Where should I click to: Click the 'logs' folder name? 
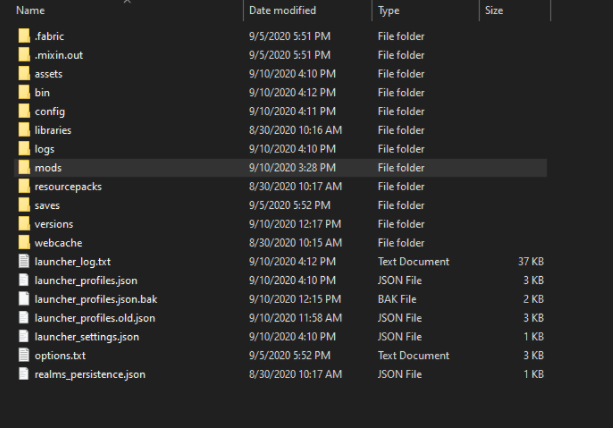tap(45, 149)
